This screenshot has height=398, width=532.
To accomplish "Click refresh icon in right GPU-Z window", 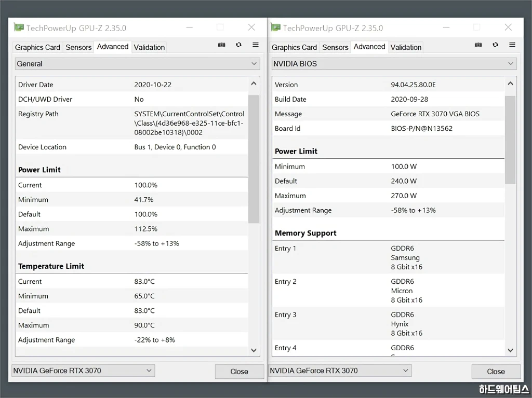I will (x=495, y=45).
